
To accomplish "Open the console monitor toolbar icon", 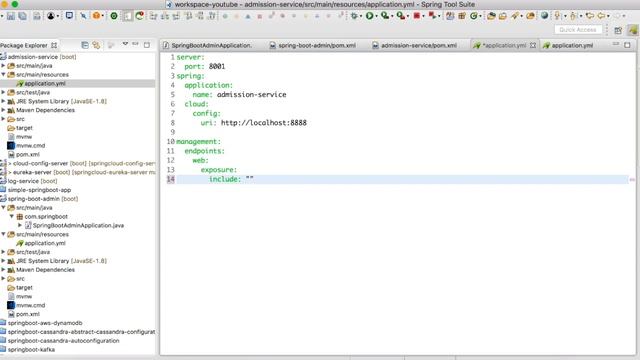I will pos(69,16).
